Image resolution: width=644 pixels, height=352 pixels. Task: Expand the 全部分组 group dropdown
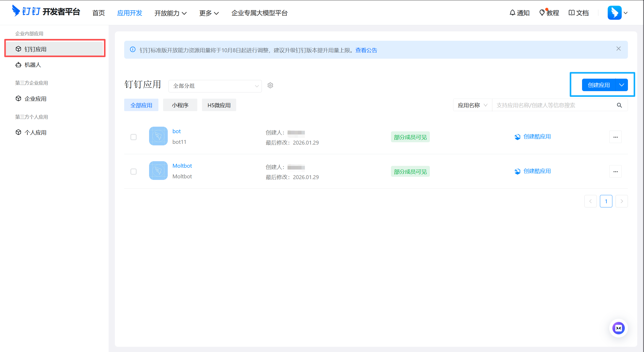click(x=215, y=86)
